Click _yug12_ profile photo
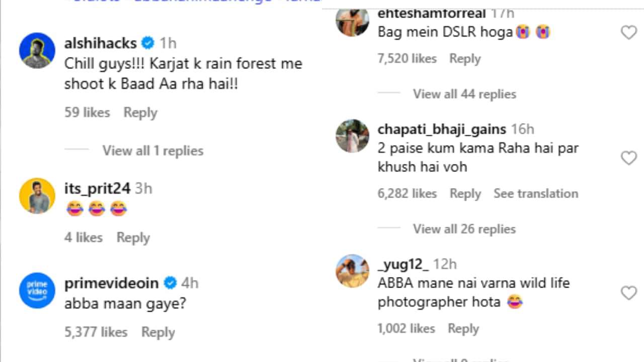 [352, 270]
